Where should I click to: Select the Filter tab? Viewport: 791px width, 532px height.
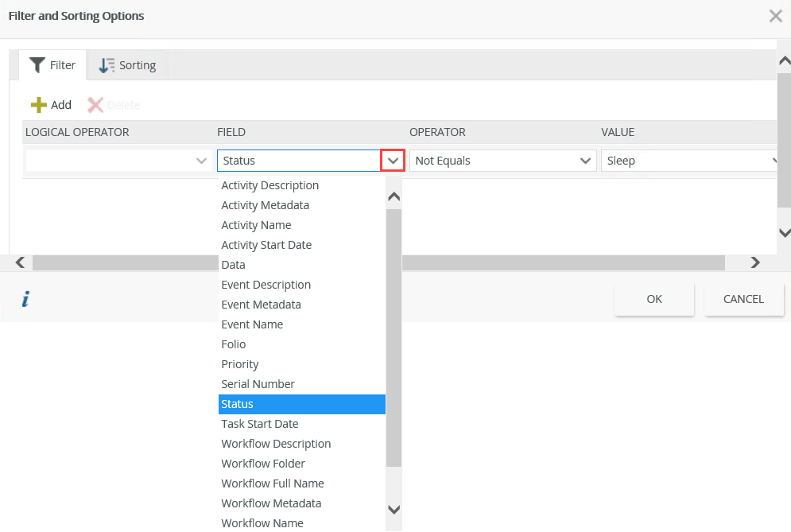pos(52,65)
